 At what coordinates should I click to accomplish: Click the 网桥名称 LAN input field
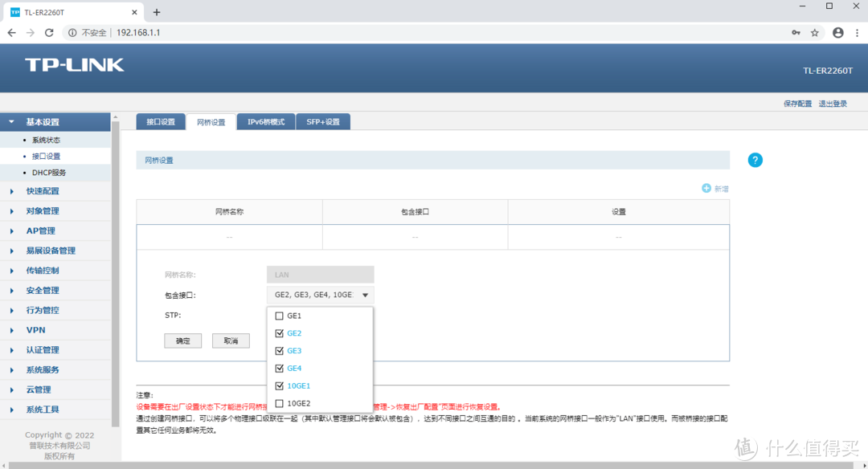(320, 274)
